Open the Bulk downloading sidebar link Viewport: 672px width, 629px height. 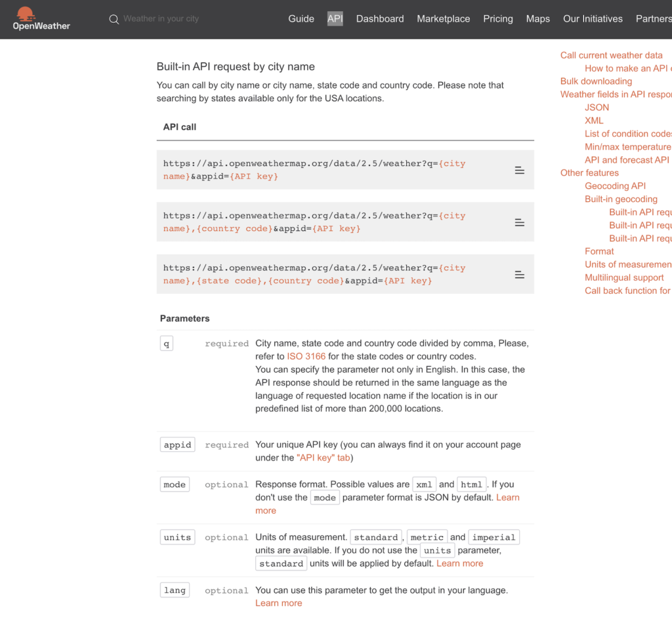[596, 81]
